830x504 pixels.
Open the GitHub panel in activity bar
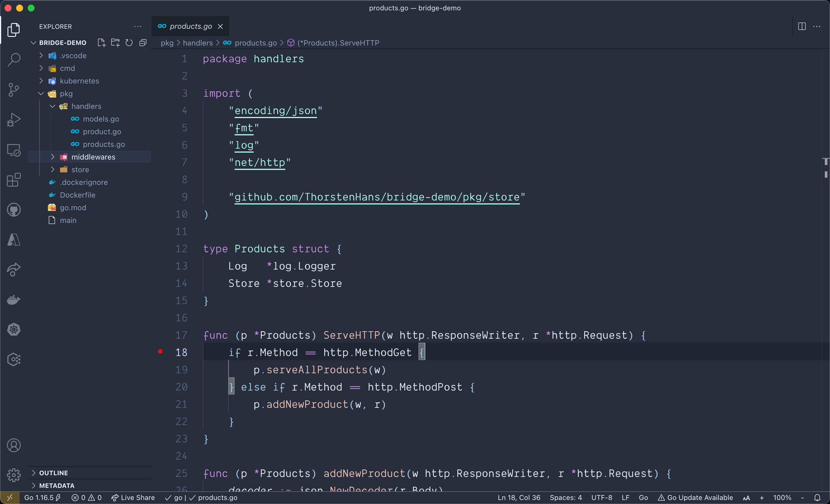point(14,210)
